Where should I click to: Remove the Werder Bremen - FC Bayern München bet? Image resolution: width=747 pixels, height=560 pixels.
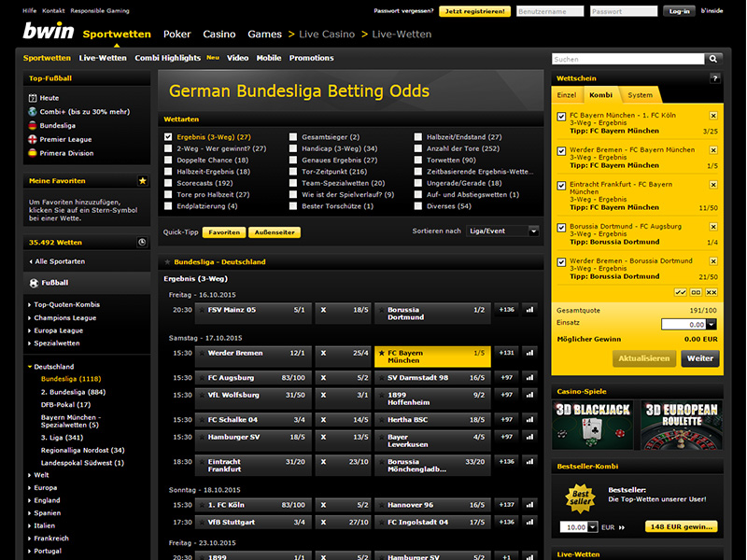click(x=713, y=150)
